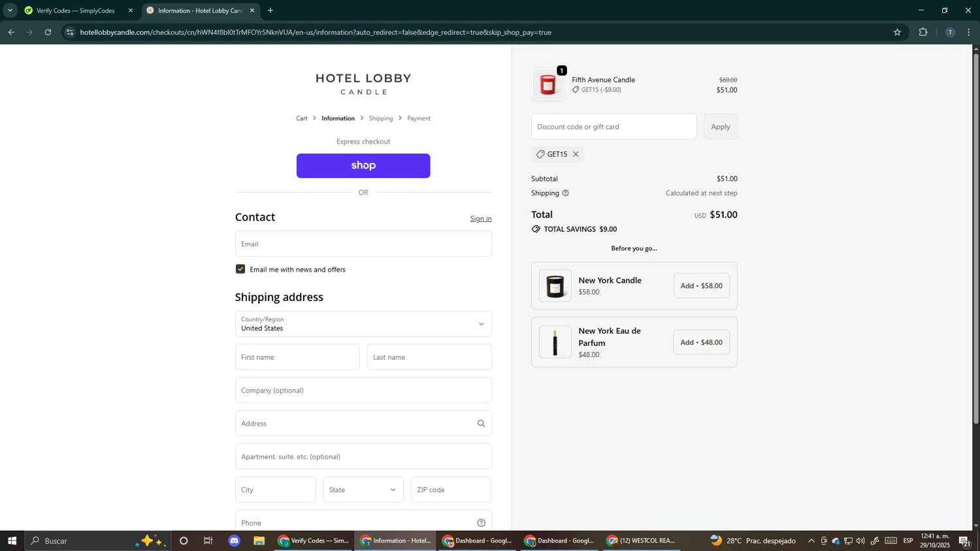Image resolution: width=980 pixels, height=551 pixels.
Task: Click the Cortana circle icon on taskbar
Action: pos(184,541)
